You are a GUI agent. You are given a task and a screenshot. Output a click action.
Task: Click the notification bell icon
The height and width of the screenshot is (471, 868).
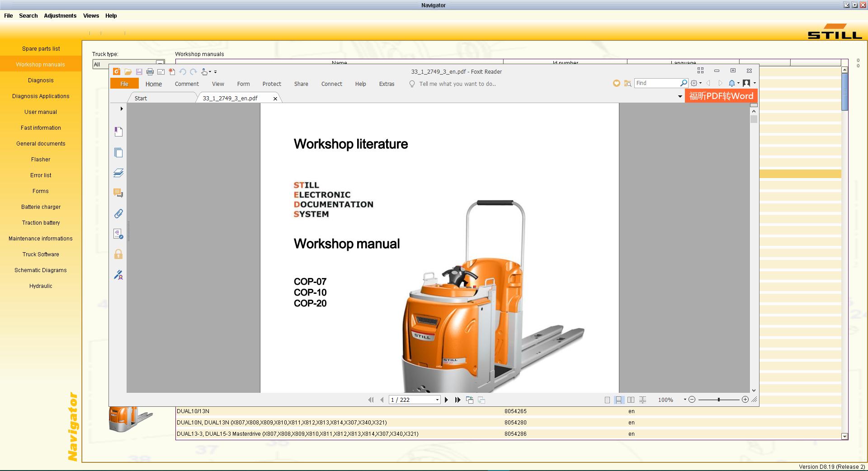pos(731,83)
